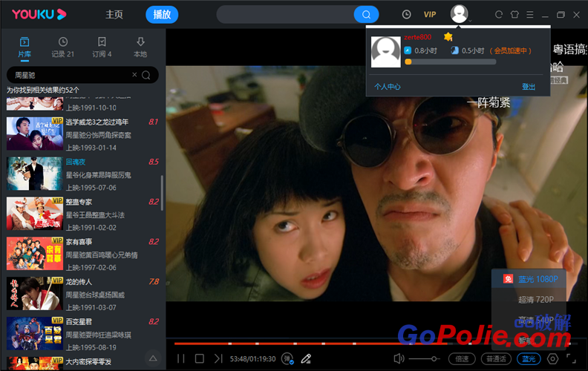Skip to the next video

click(x=218, y=359)
